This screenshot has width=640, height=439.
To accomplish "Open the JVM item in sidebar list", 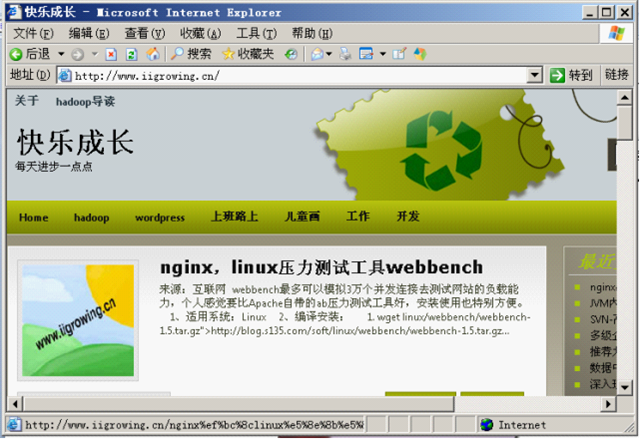I will pyautogui.click(x=603, y=303).
